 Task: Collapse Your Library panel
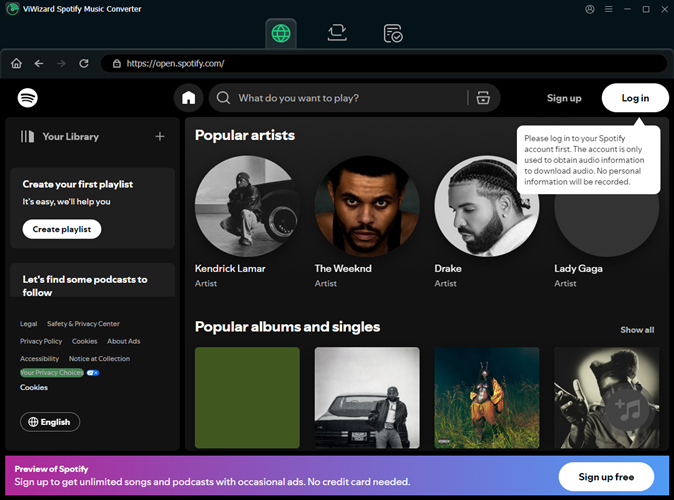pos(28,136)
